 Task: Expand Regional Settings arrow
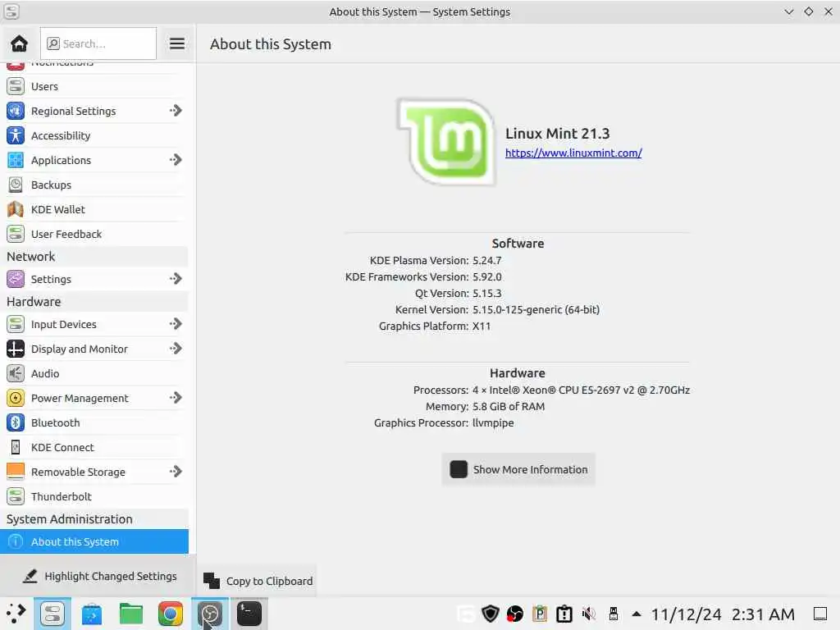click(x=176, y=111)
